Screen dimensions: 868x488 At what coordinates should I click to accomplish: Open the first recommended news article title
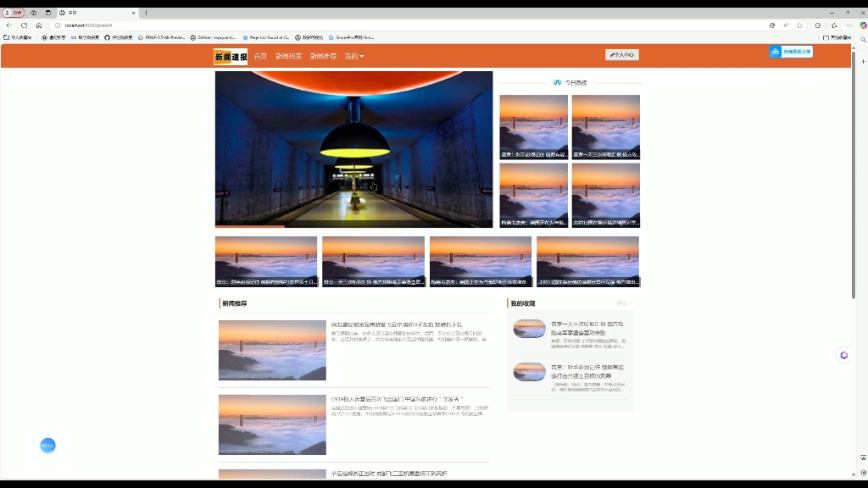coord(397,324)
